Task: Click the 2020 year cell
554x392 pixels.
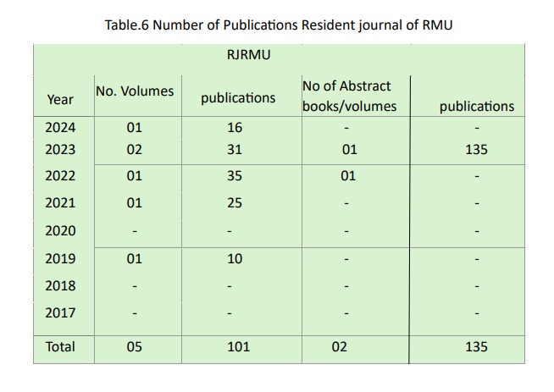Action: tap(60, 231)
